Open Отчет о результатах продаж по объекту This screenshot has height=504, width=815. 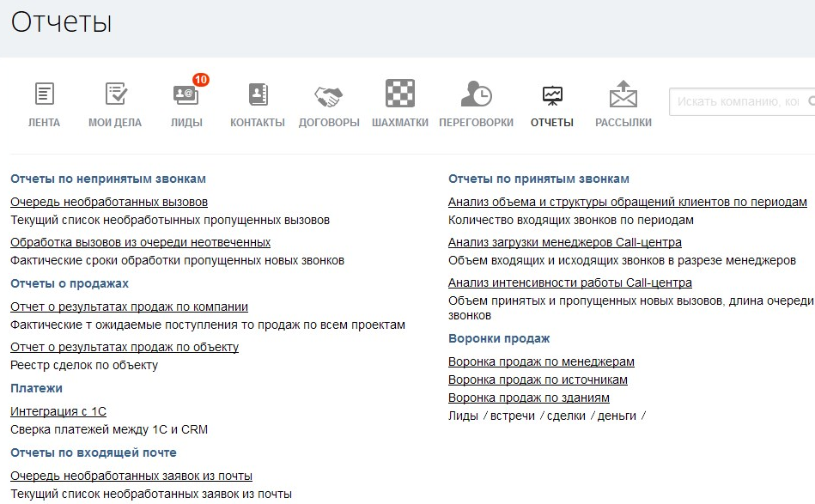(125, 347)
